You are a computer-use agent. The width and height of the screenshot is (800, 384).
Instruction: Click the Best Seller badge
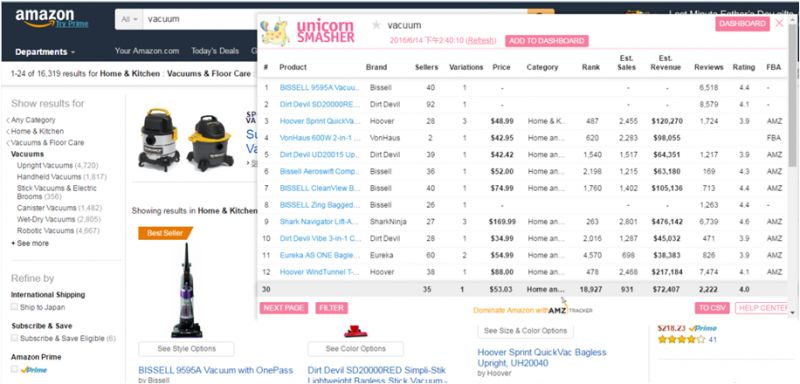point(165,233)
